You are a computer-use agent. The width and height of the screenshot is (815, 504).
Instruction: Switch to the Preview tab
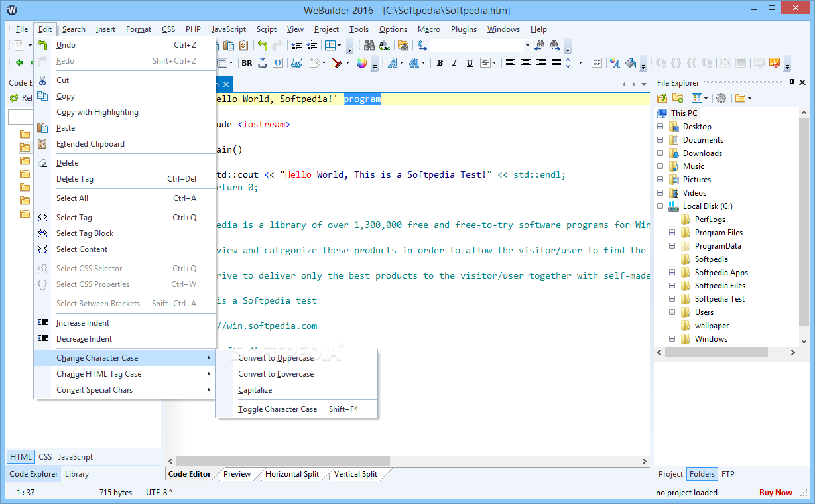tap(237, 474)
